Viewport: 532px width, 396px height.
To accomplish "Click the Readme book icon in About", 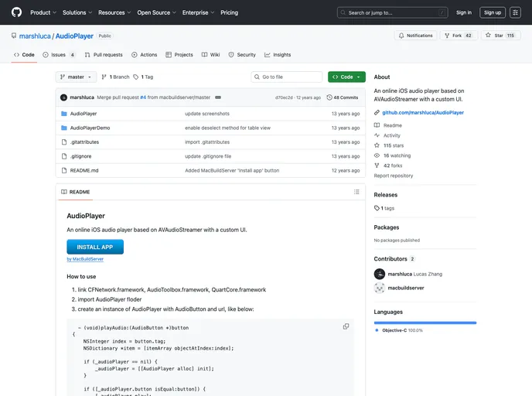I will (x=377, y=125).
